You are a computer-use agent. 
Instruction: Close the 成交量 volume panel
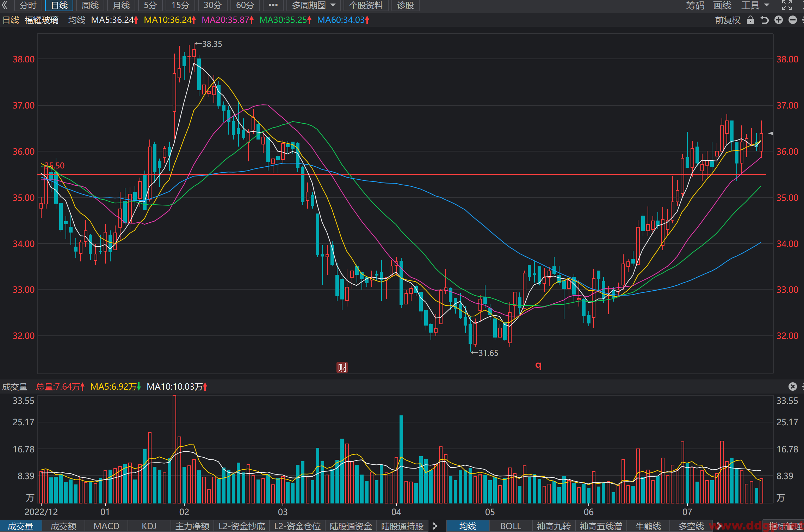point(793,386)
